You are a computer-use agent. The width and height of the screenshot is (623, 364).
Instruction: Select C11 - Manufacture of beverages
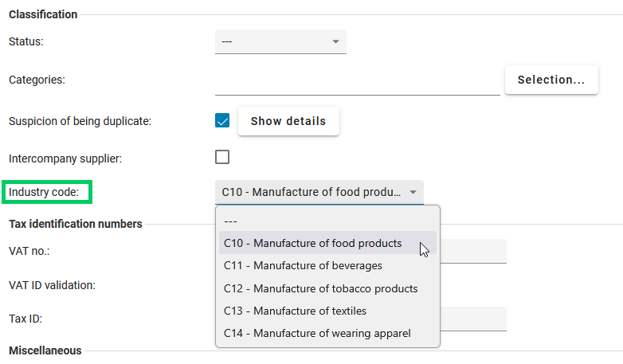pyautogui.click(x=303, y=265)
